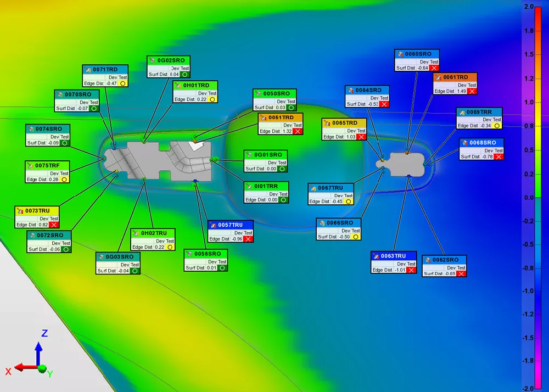This screenshot has height=392, width=549.
Task: Click the icon in the 0G01SRO label
Action: coord(249,154)
